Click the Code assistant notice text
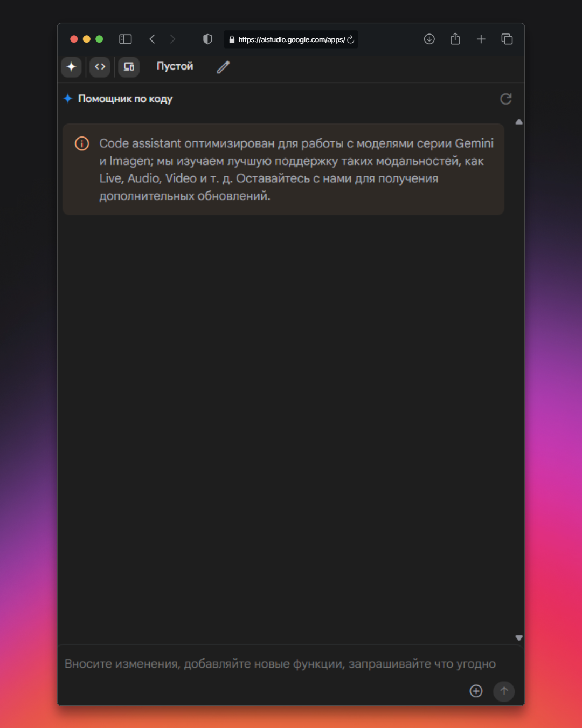The width and height of the screenshot is (582, 728). click(296, 169)
